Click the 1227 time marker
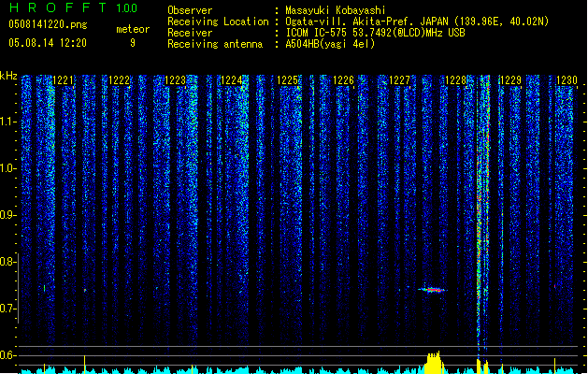This screenshot has height=374, width=588. tap(399, 80)
